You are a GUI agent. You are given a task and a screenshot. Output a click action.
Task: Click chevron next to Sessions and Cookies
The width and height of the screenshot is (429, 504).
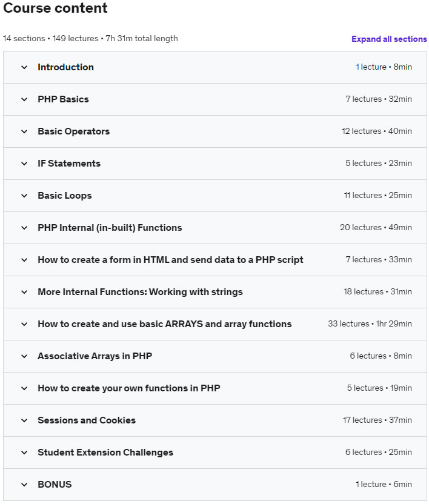coord(24,420)
